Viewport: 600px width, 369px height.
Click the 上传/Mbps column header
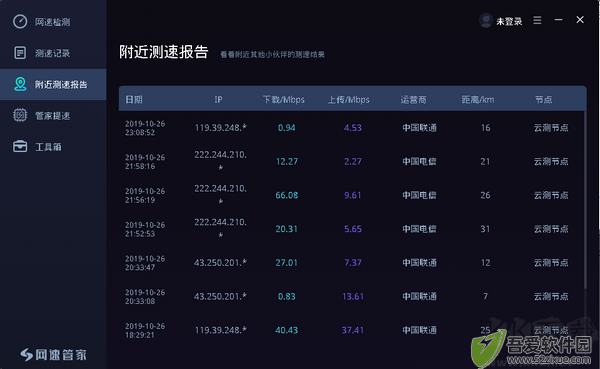coord(349,100)
